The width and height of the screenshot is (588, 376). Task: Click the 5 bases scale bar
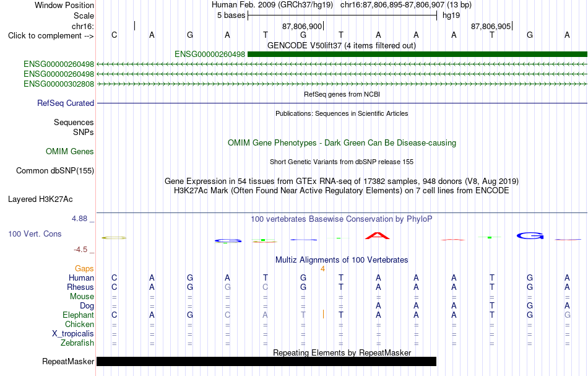point(342,15)
